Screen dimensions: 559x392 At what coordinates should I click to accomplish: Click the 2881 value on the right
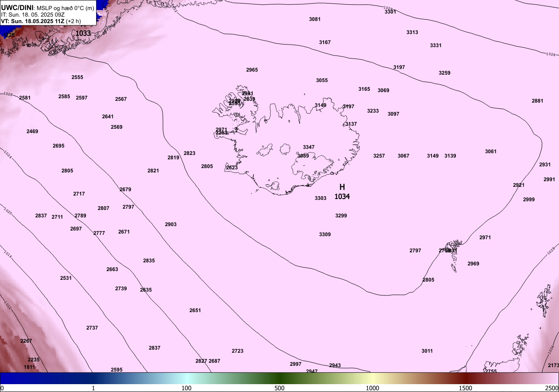tap(538, 101)
